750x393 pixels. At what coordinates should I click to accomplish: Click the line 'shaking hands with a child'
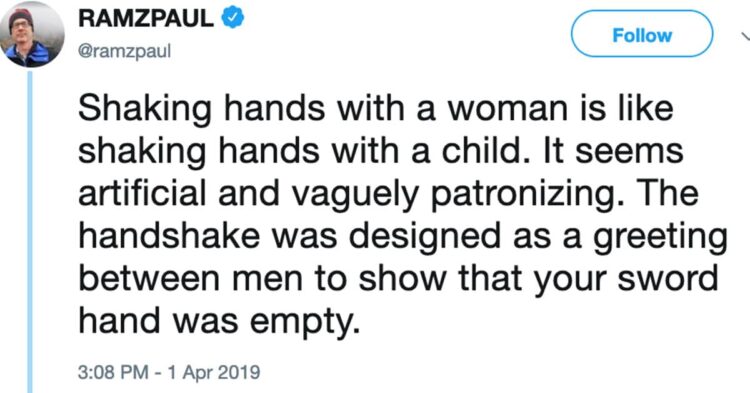pyautogui.click(x=381, y=152)
